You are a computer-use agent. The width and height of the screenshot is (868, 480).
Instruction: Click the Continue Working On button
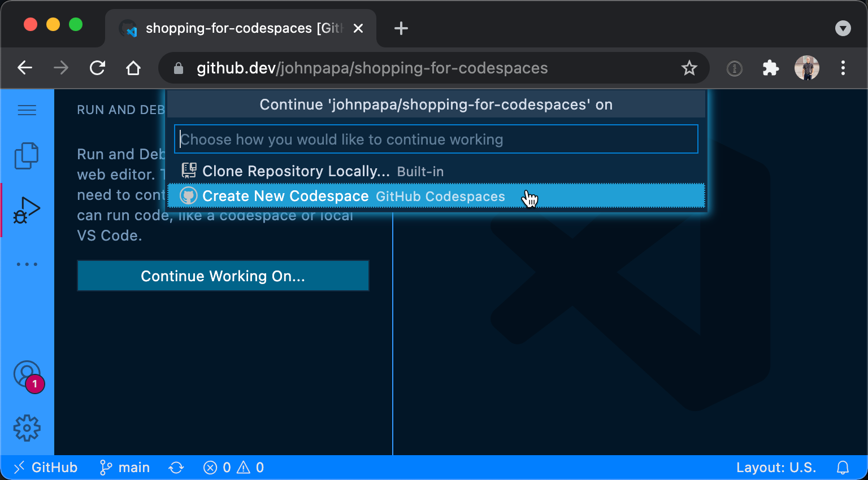pos(223,276)
